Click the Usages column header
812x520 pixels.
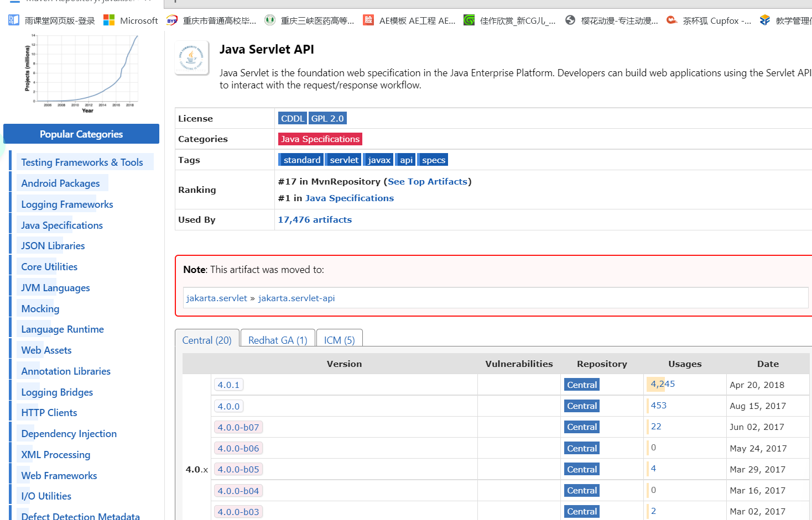point(685,364)
